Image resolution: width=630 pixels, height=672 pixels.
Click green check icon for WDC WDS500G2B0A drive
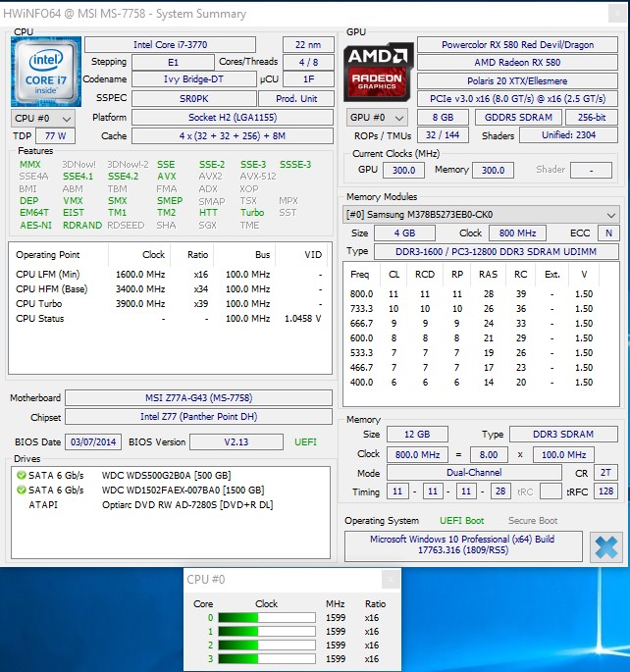(21, 475)
